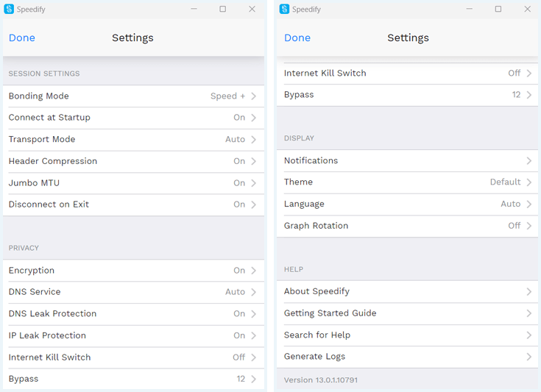
Task: Open the Language setting
Action: tap(407, 204)
